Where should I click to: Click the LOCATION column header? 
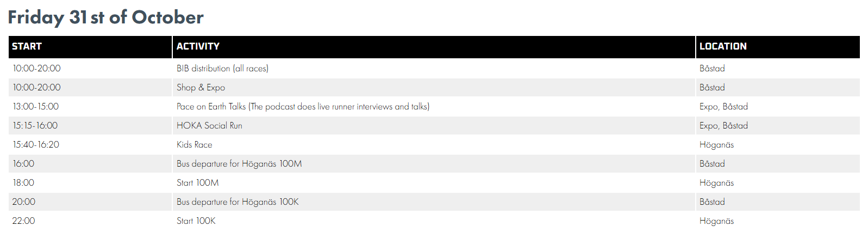(723, 47)
